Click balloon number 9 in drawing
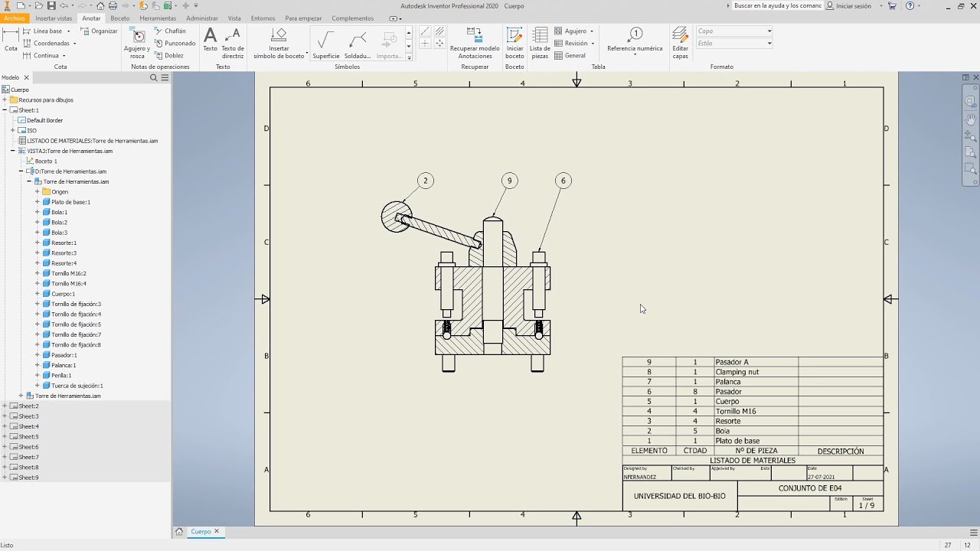The height and width of the screenshot is (551, 980). 509,181
